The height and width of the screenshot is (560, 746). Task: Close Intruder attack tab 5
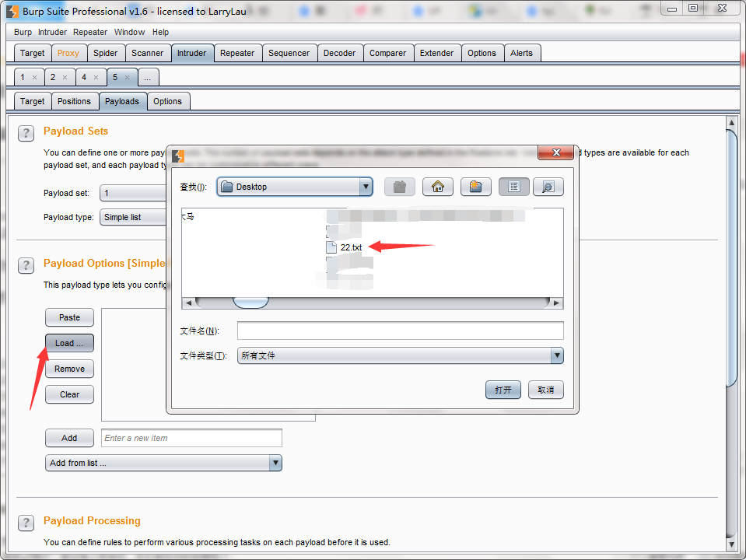pos(127,77)
